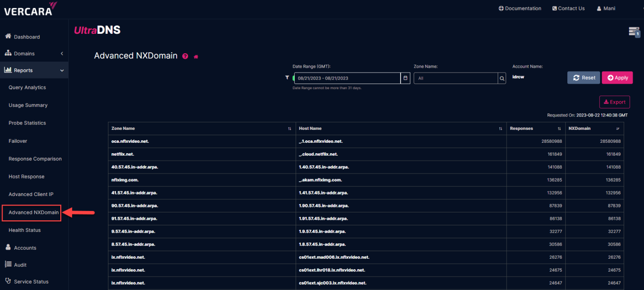Select Failover in Reports menu
Screen dimensions: 644x290
(18, 141)
